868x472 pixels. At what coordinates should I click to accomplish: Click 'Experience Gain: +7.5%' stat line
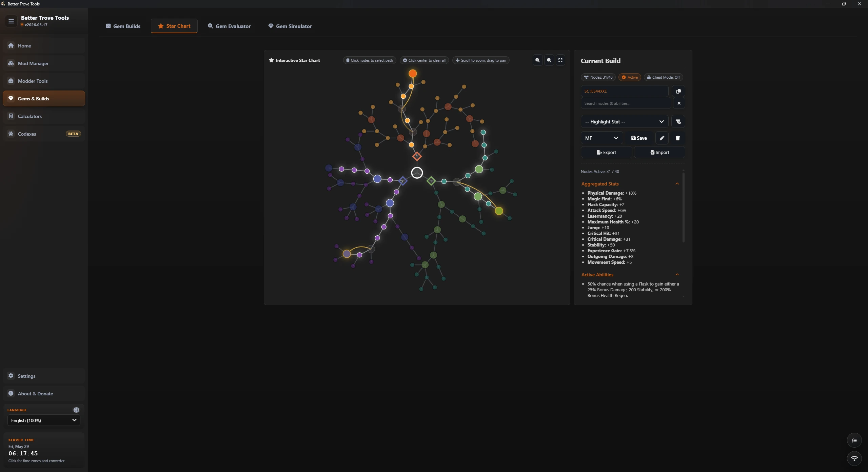click(611, 251)
